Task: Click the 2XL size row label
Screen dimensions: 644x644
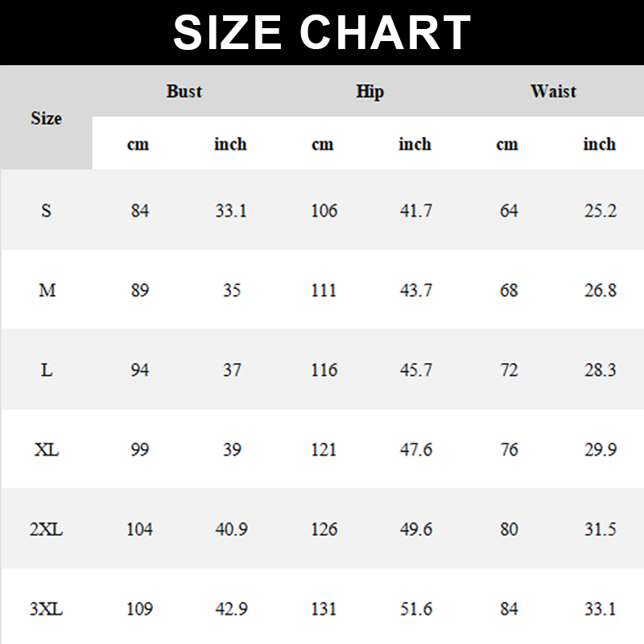Action: pyautogui.click(x=46, y=530)
